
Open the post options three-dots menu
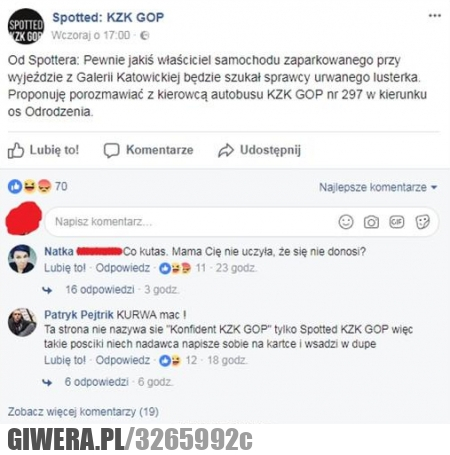tap(435, 16)
